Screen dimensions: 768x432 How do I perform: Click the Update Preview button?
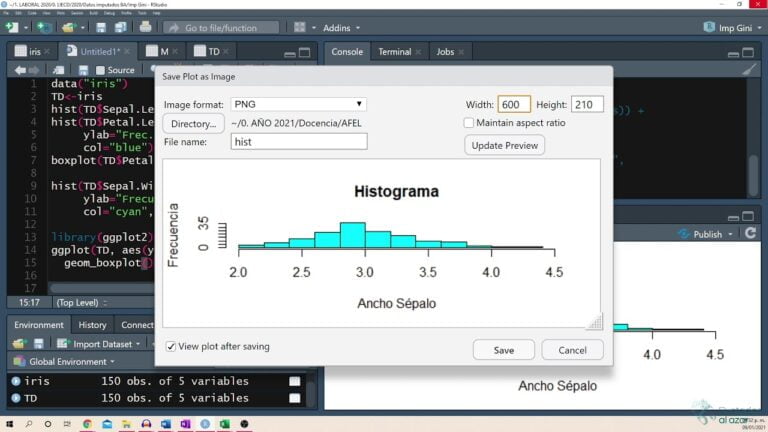[x=504, y=146]
